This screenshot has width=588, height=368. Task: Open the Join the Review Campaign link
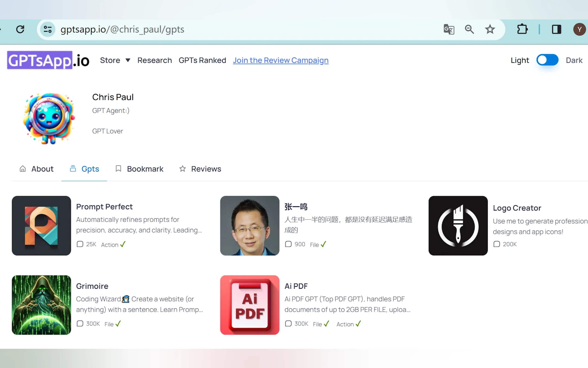click(x=281, y=60)
